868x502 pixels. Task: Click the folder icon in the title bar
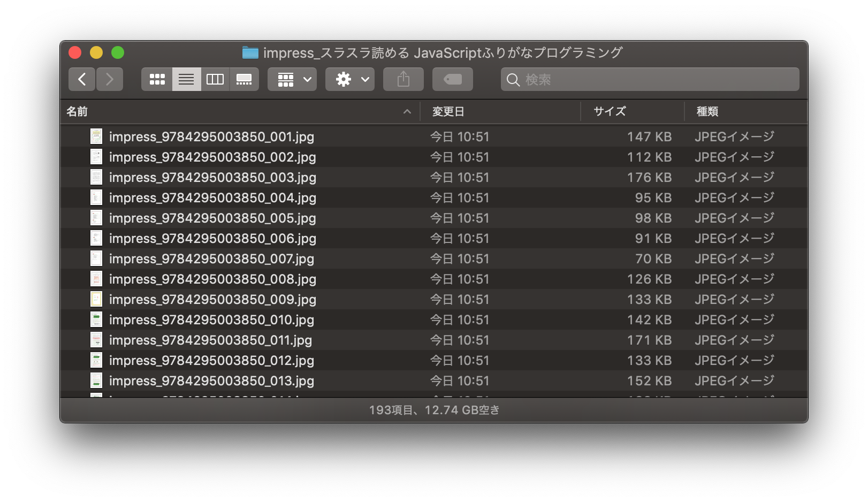[250, 52]
